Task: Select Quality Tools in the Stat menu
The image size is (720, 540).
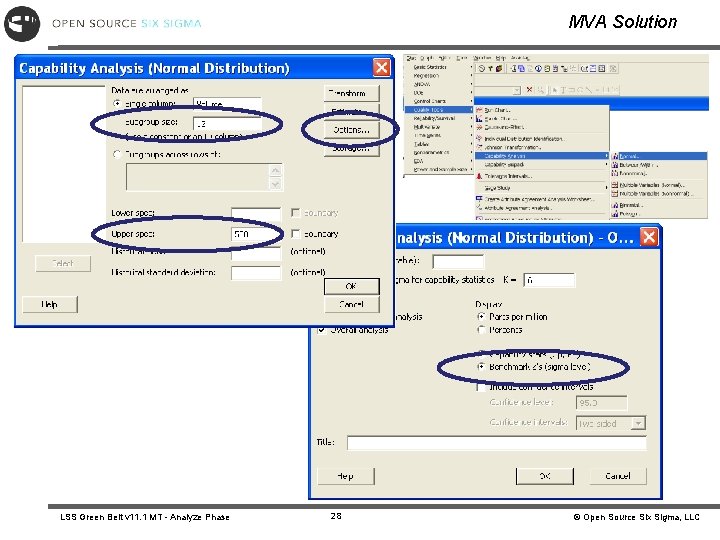Action: [439, 110]
